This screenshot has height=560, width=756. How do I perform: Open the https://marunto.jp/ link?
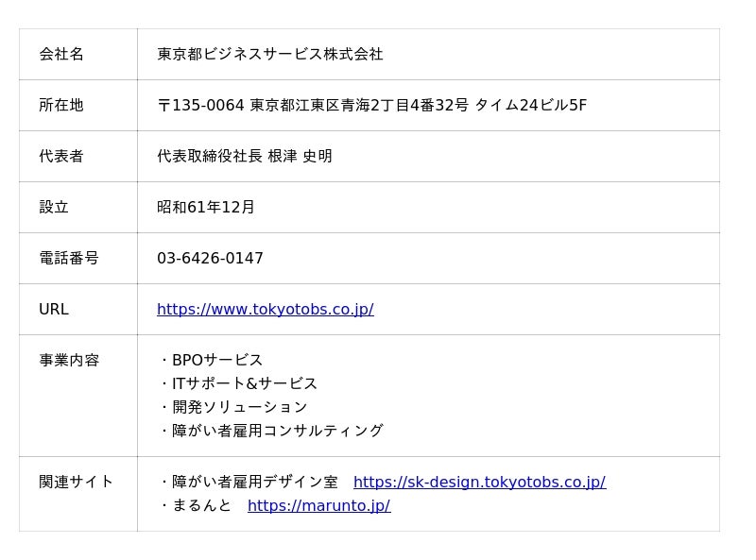(x=318, y=506)
